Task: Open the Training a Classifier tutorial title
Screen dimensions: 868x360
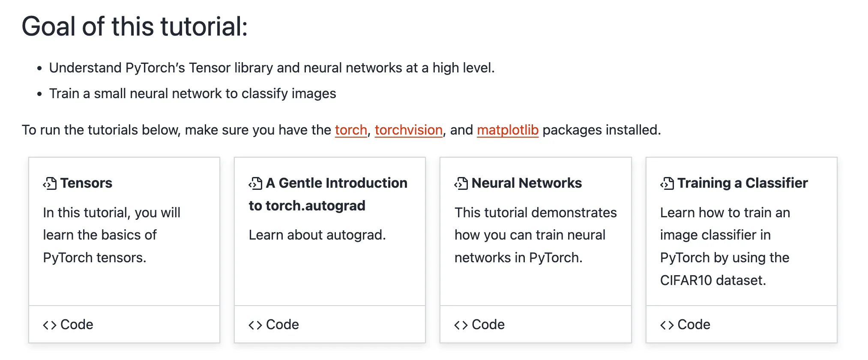Action: [x=742, y=183]
